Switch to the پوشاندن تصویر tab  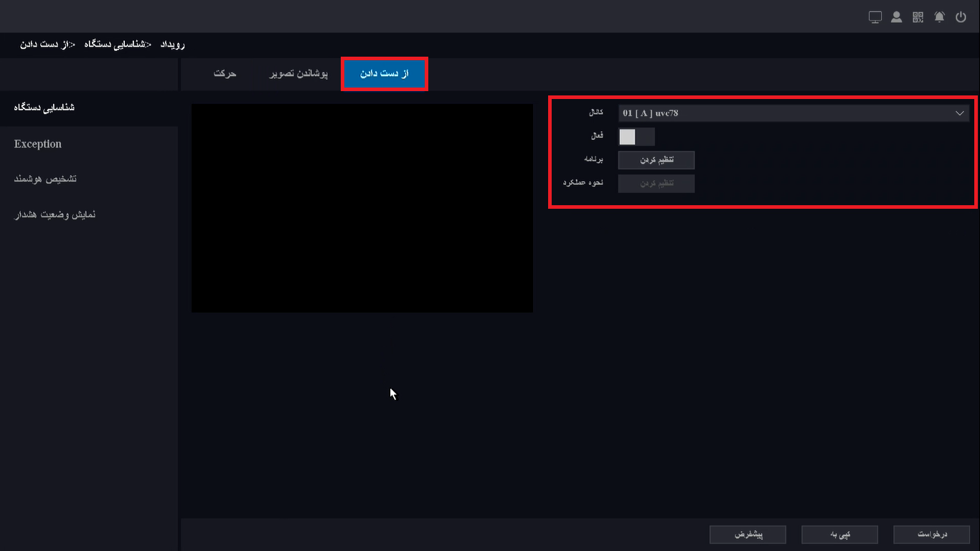pyautogui.click(x=298, y=74)
